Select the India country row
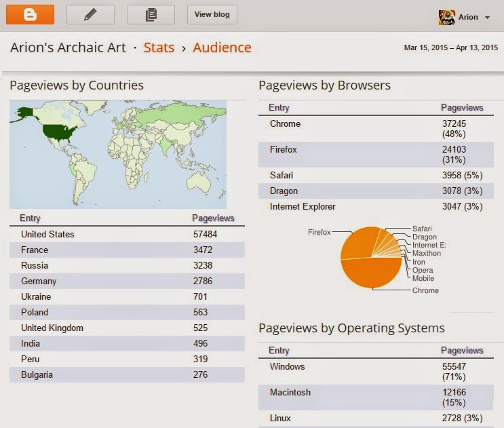504x428 pixels. (127, 343)
